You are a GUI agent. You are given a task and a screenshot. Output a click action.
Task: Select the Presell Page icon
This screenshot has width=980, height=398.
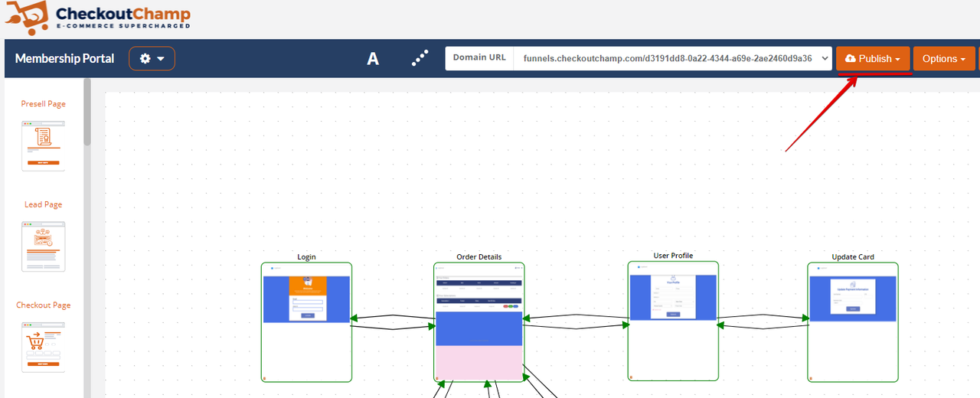point(44,145)
